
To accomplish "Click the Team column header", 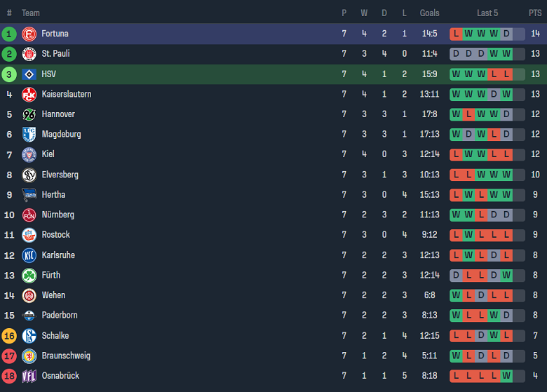I will (x=31, y=13).
